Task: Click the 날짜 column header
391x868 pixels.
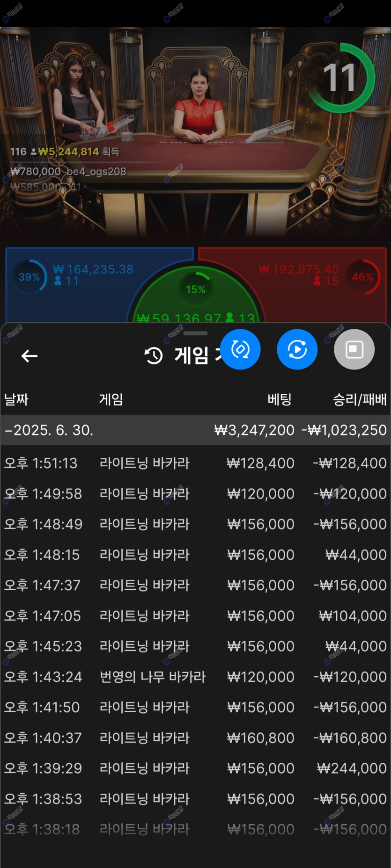Action: point(16,399)
